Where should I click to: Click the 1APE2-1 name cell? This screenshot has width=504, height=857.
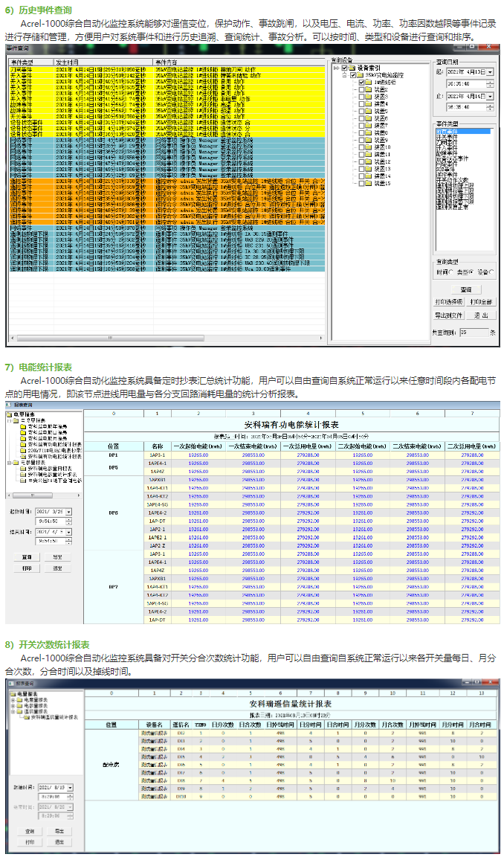(158, 537)
